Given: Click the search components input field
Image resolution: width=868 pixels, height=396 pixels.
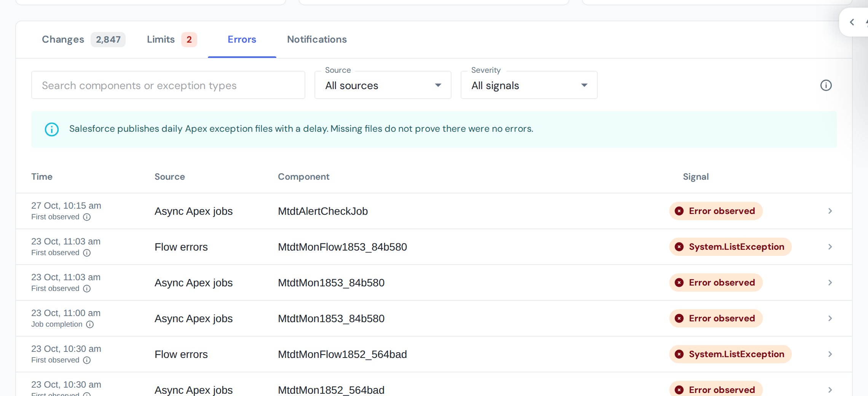Looking at the screenshot, I should click(x=168, y=85).
